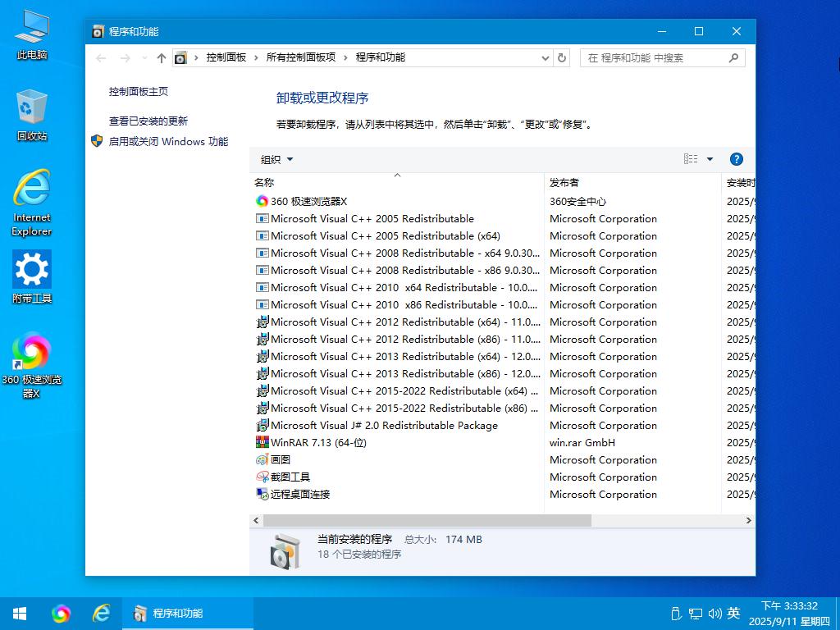Click the search magnifier icon

(x=733, y=57)
